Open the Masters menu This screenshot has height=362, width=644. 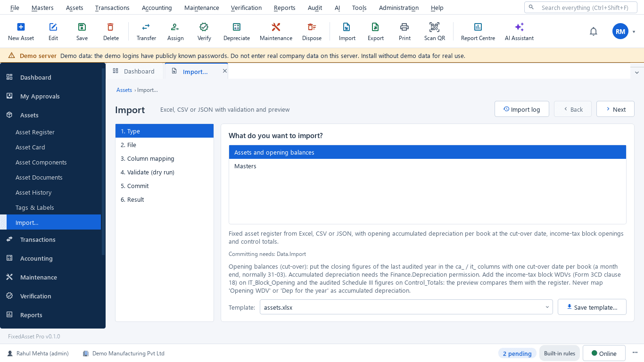[42, 8]
